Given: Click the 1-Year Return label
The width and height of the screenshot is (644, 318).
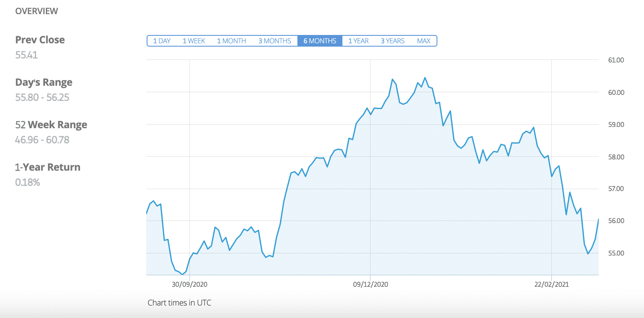Looking at the screenshot, I should pyautogui.click(x=48, y=167).
